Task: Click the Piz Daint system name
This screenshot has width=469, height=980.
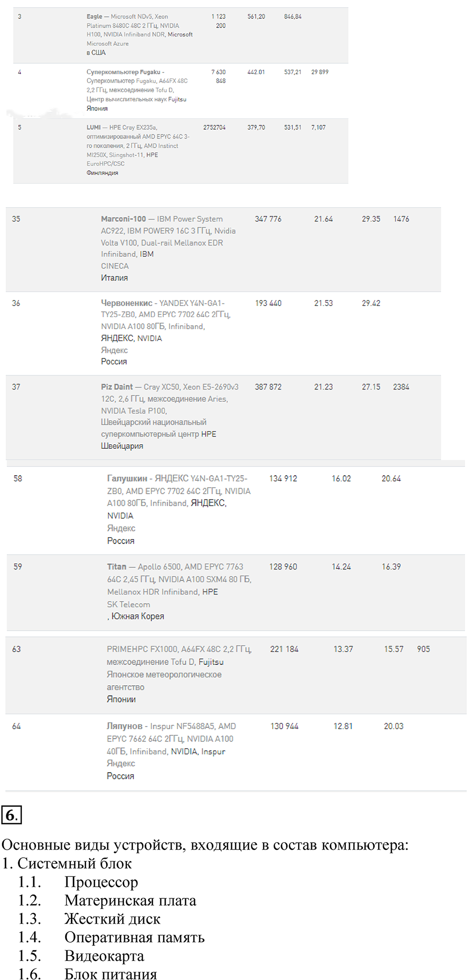Action: point(117,387)
